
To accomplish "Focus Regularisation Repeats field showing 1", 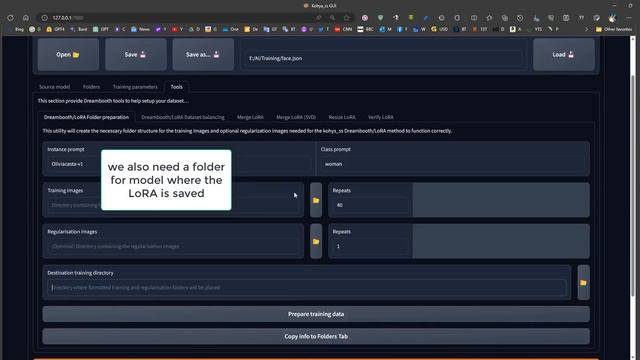I will (370, 246).
